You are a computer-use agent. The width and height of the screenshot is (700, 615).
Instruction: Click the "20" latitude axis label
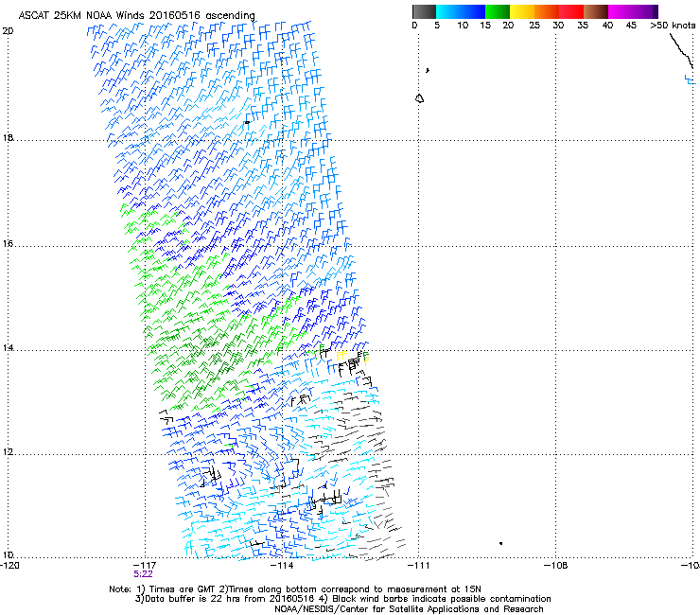8,31
